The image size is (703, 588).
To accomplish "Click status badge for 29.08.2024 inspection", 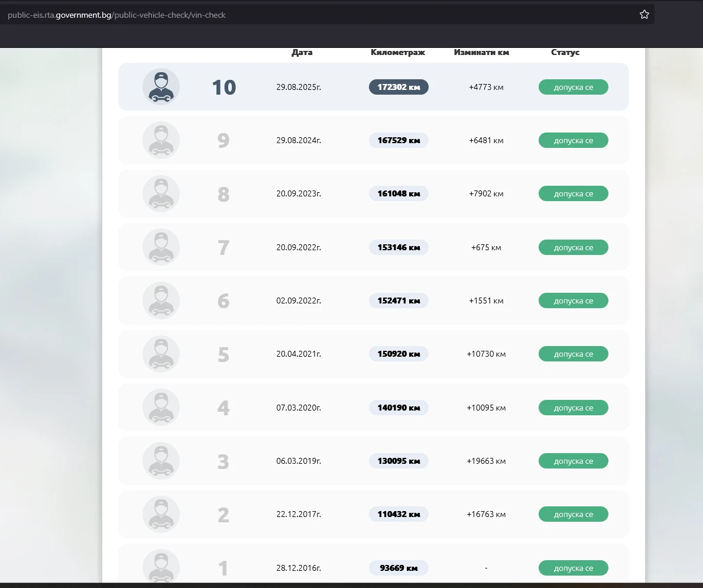I will tap(573, 140).
